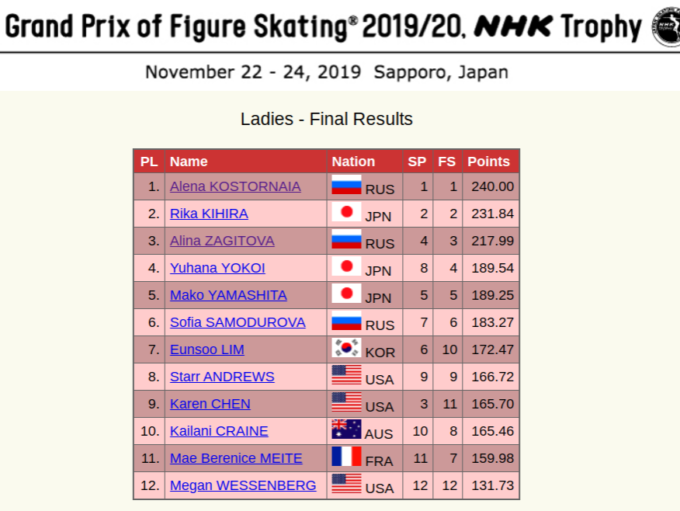
Task: Click the Megan WESSENBERG name link
Action: click(x=243, y=485)
